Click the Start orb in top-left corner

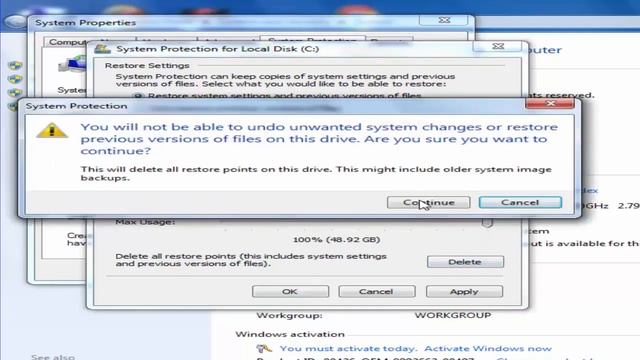point(16,22)
